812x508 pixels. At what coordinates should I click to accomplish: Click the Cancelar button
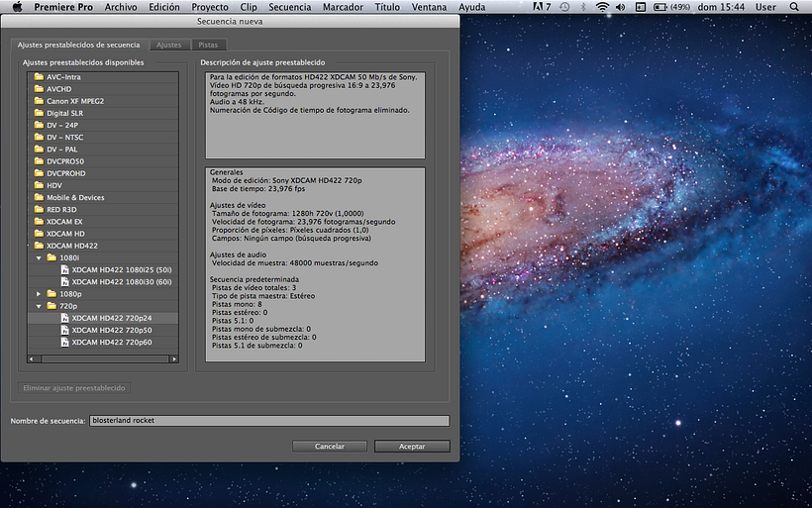330,447
